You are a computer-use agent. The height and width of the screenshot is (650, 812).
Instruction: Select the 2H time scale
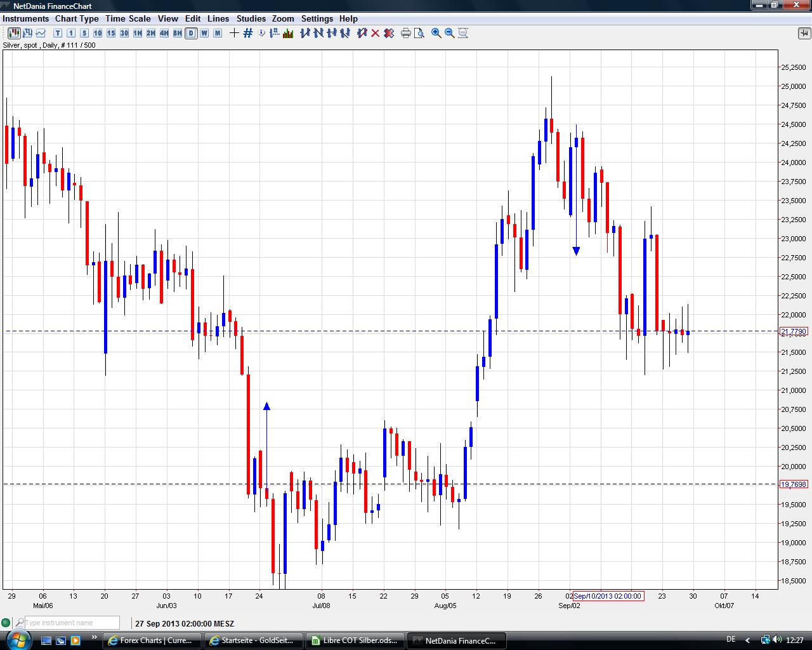tap(151, 33)
